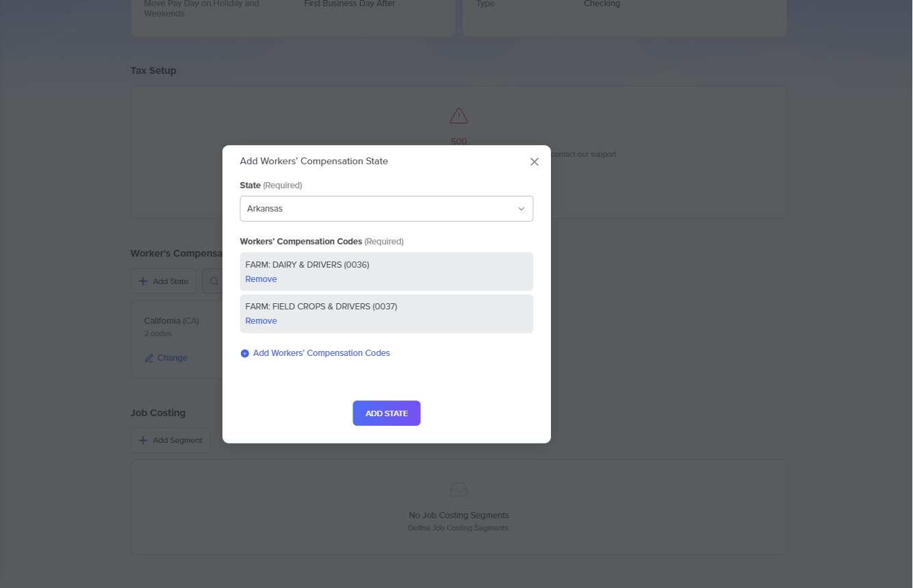Image resolution: width=913 pixels, height=588 pixels.
Task: Click the Change link for California
Action: coord(172,358)
